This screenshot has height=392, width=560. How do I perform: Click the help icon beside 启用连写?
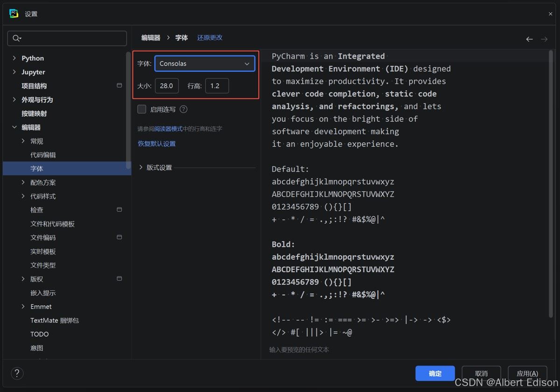pyautogui.click(x=183, y=109)
